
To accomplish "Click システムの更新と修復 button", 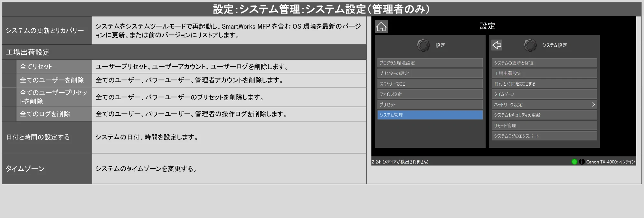I will tap(544, 63).
